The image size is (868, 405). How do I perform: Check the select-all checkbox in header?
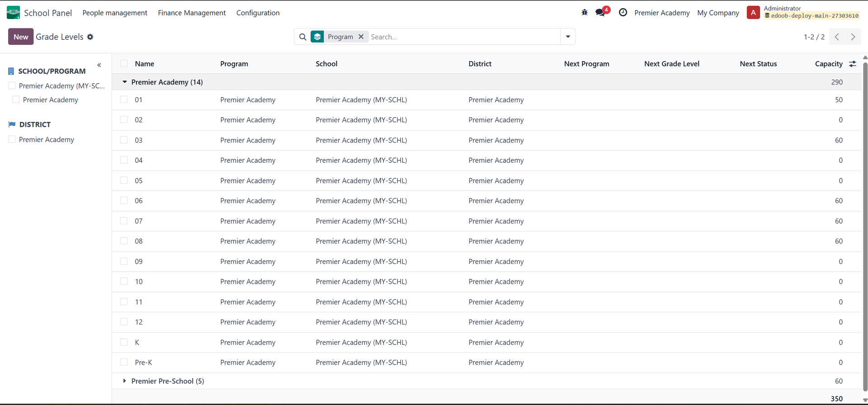(x=124, y=64)
